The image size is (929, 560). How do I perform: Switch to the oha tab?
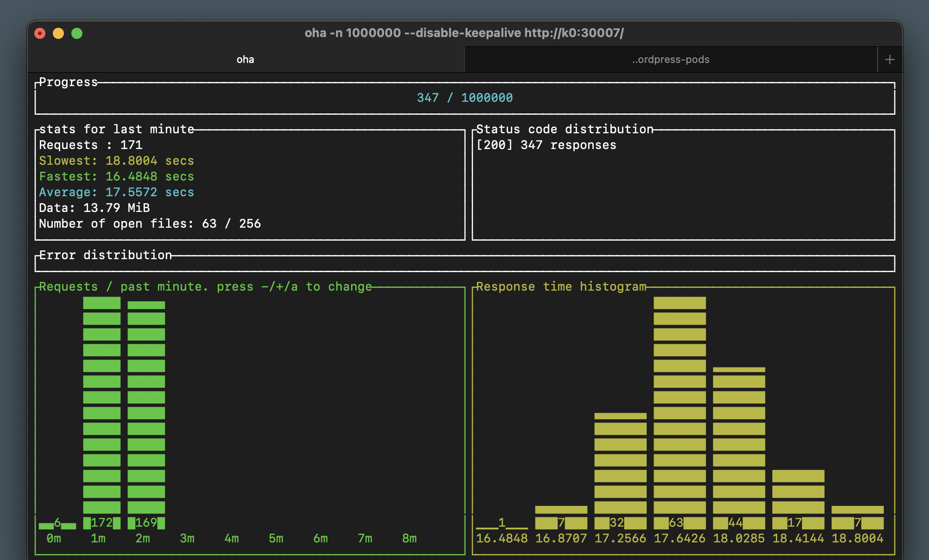pos(245,59)
